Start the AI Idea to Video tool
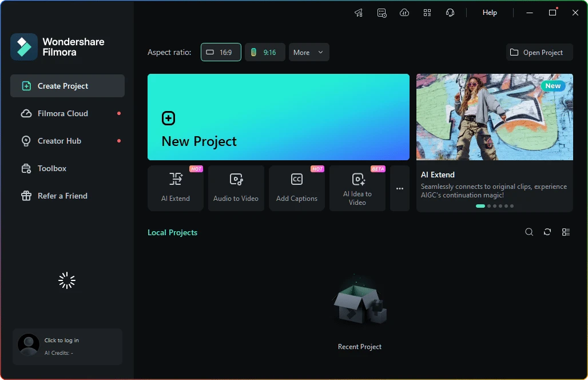The height and width of the screenshot is (380, 588). pos(357,188)
